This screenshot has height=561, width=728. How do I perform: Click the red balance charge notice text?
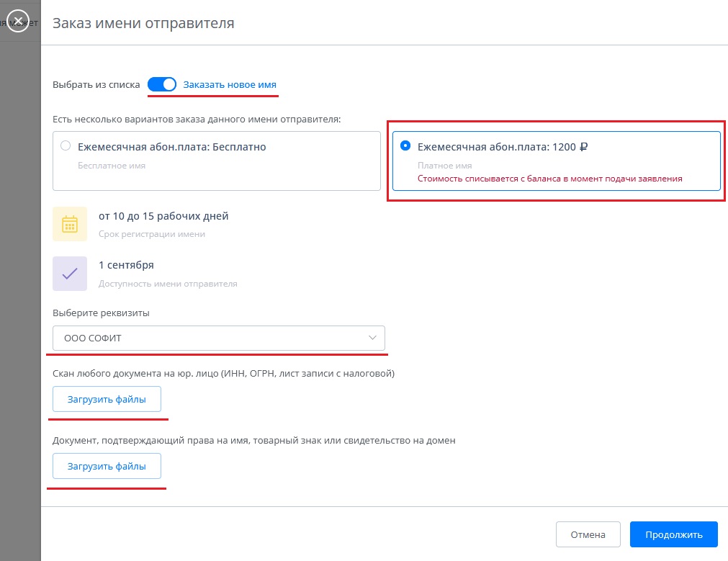click(549, 179)
